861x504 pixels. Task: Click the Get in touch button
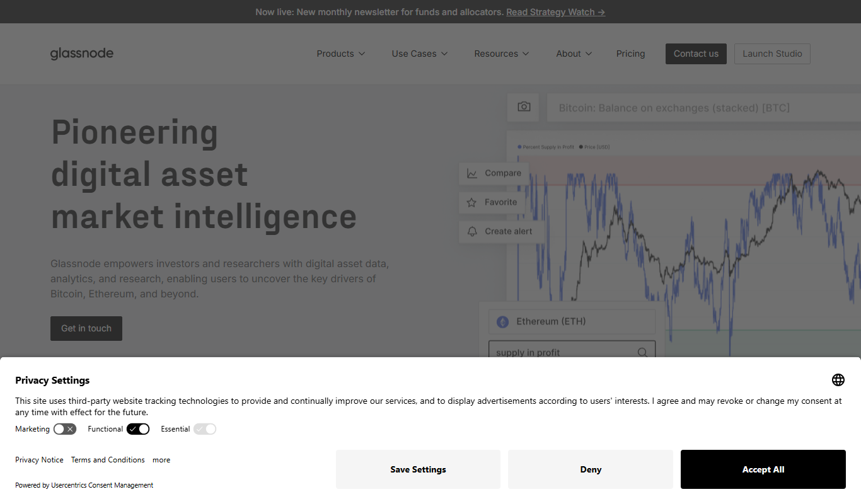(x=86, y=328)
